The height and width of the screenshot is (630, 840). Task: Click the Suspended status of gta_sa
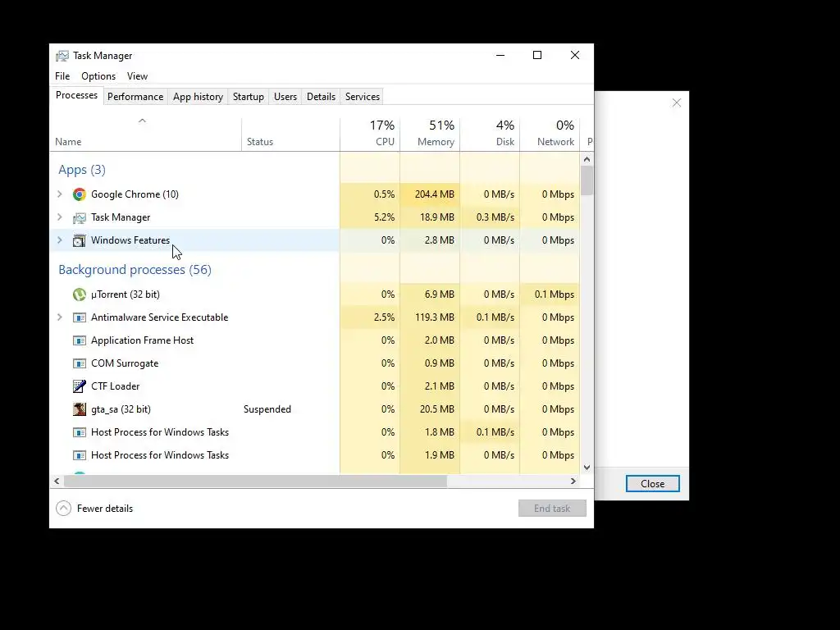coord(267,409)
